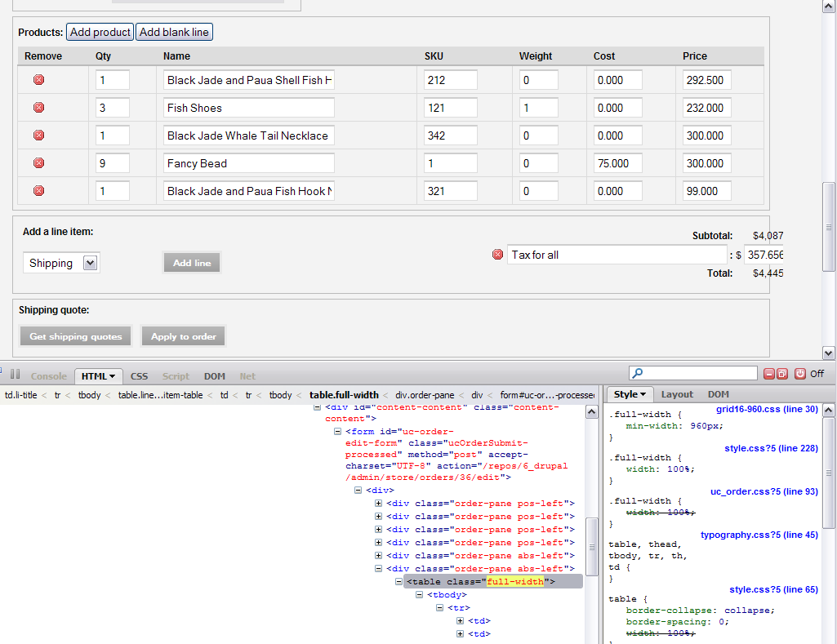The width and height of the screenshot is (837, 644).
Task: Remove the Fancy Bead product row
Action: [38, 163]
